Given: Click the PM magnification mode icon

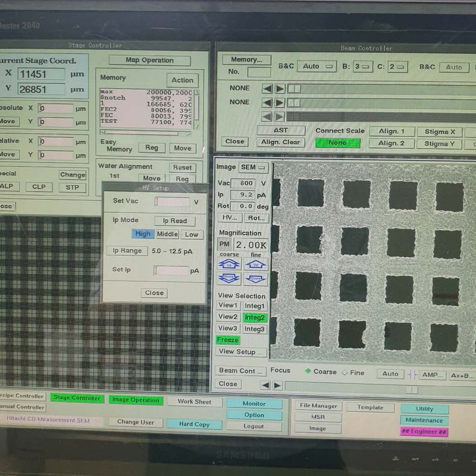Looking at the screenshot, I should (x=226, y=245).
